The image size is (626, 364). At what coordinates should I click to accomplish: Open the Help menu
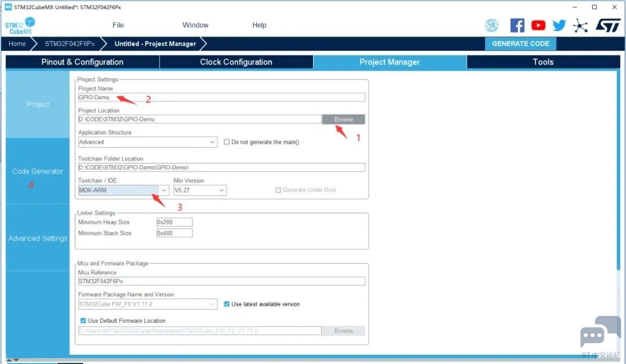click(259, 25)
